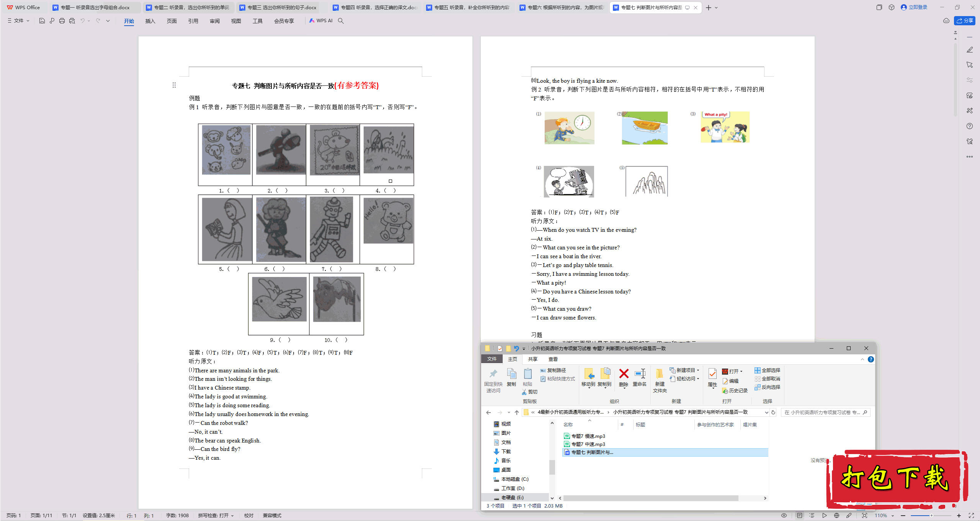The width and height of the screenshot is (980, 521).
Task: Click the pen icon in the right sidebar
Action: 969,49
